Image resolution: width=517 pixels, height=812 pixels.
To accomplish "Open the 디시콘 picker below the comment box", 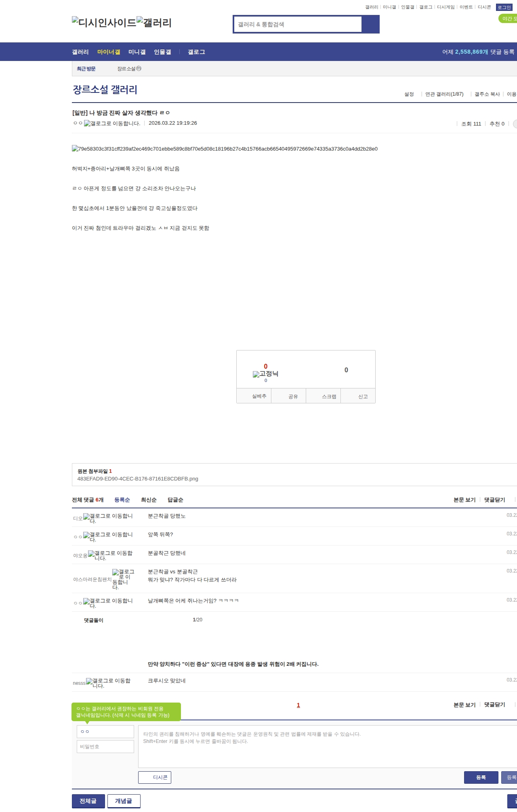I will pyautogui.click(x=155, y=777).
